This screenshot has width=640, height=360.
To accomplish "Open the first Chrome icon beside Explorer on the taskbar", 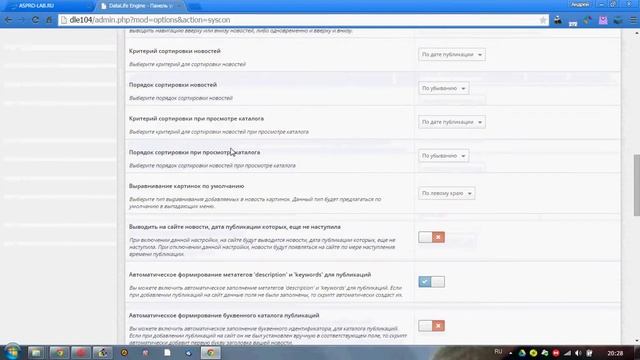I will click(x=59, y=353).
